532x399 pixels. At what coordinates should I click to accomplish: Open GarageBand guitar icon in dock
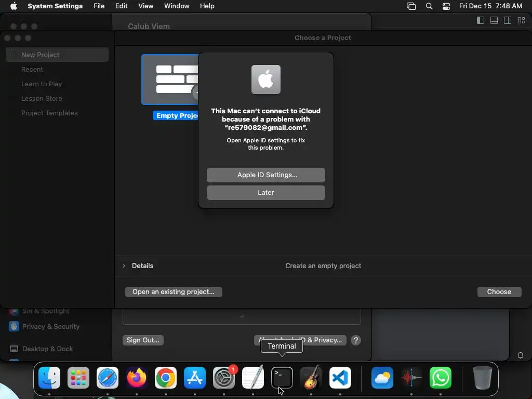[x=311, y=378]
